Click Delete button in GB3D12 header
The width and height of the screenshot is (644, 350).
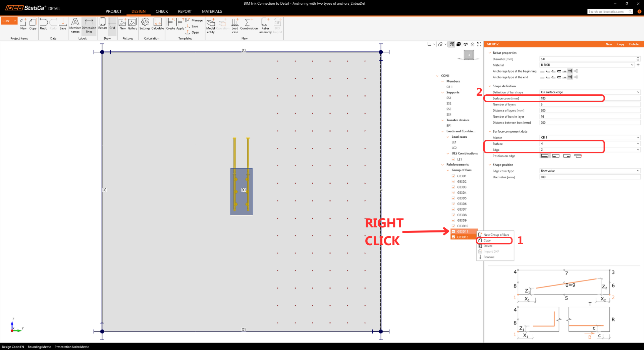pos(634,44)
